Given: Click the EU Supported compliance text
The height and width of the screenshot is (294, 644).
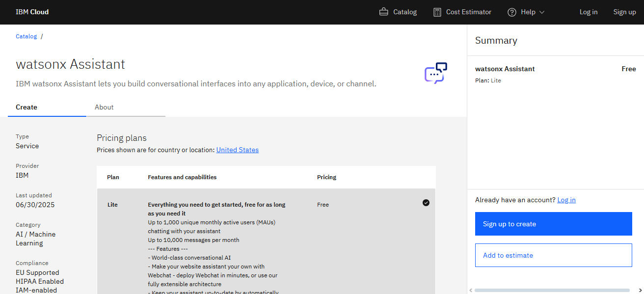Looking at the screenshot, I should 37,272.
